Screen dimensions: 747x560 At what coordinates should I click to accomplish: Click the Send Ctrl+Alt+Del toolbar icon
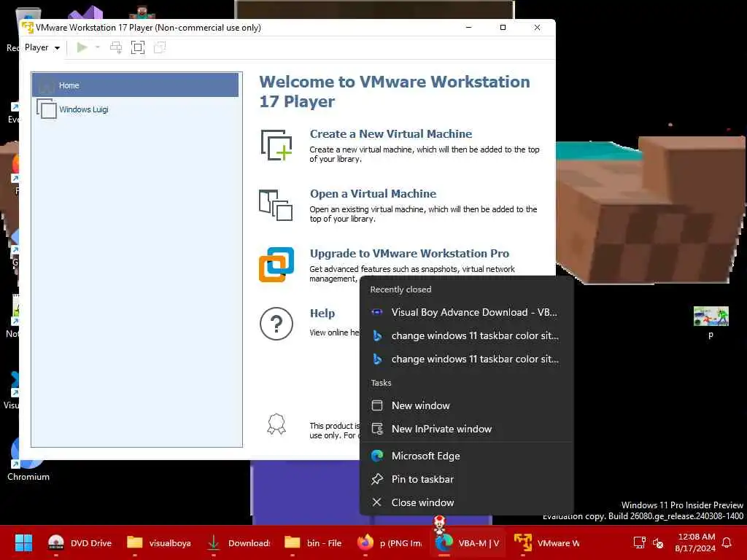pos(116,47)
